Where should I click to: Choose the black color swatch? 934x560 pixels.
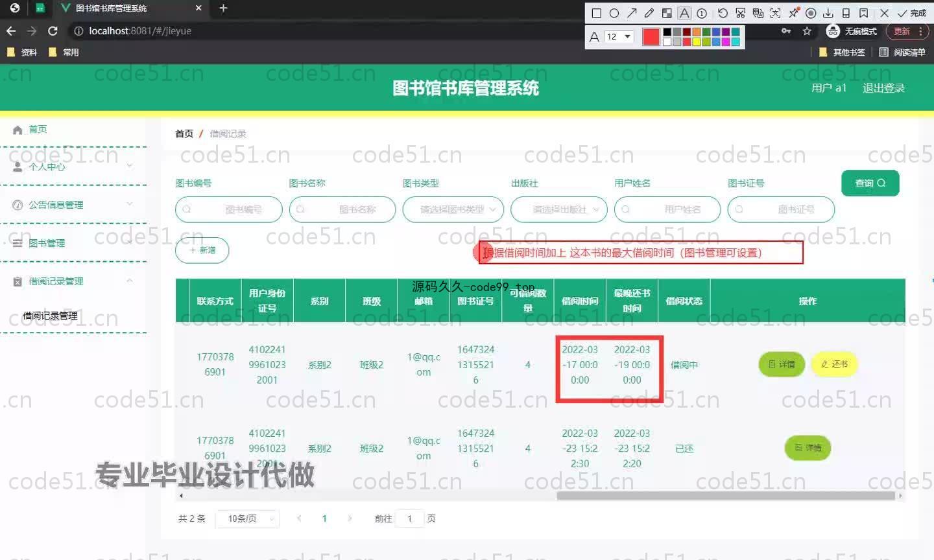(x=667, y=32)
